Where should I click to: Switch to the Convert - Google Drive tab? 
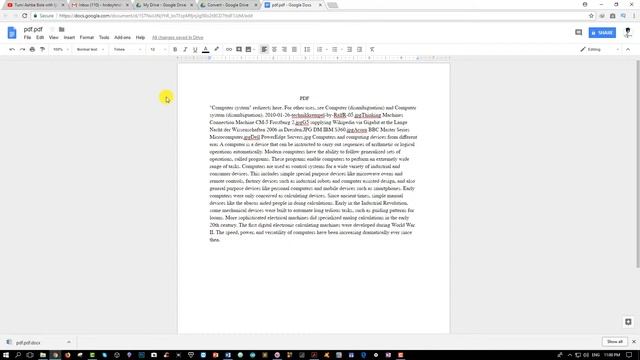[x=228, y=5]
